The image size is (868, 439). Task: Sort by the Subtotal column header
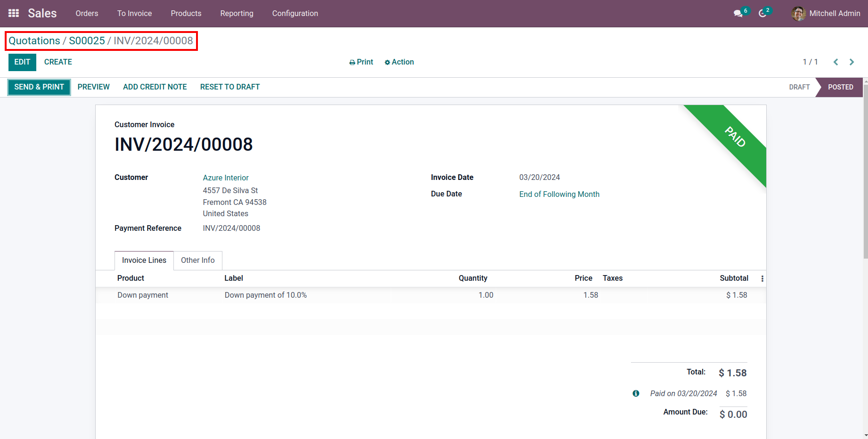[x=734, y=278]
